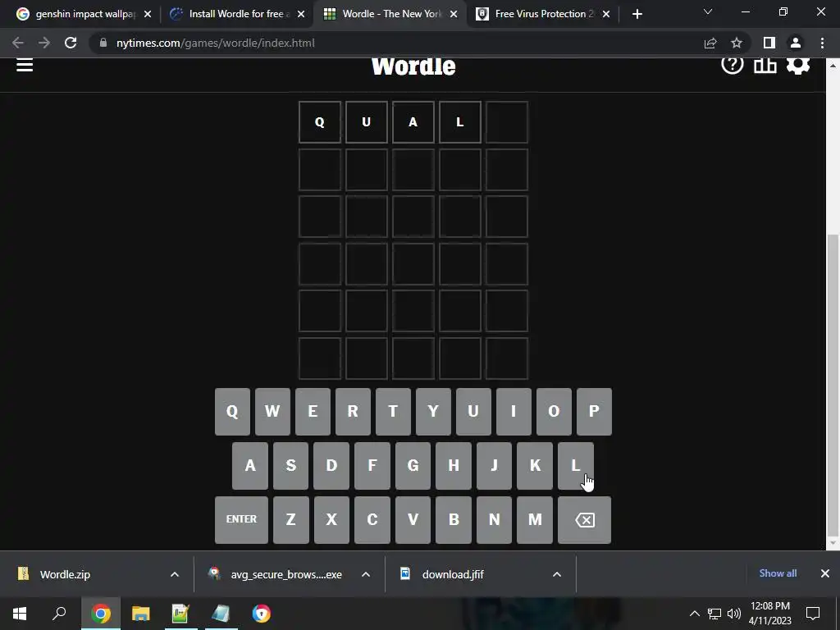840x630 pixels.
Task: Open Windows taskbar search
Action: click(x=59, y=614)
